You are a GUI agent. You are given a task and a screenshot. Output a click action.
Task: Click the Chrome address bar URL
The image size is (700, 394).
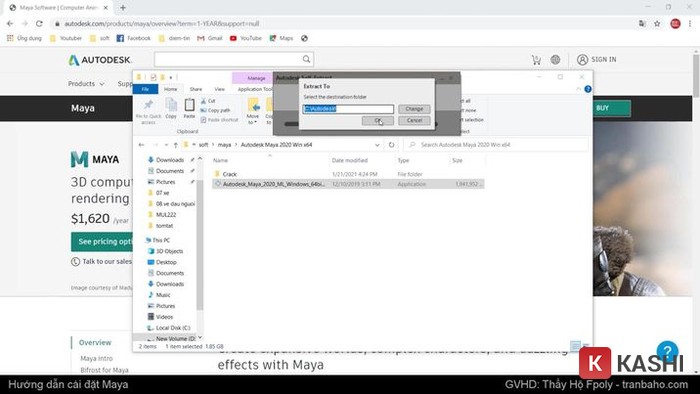point(162,24)
